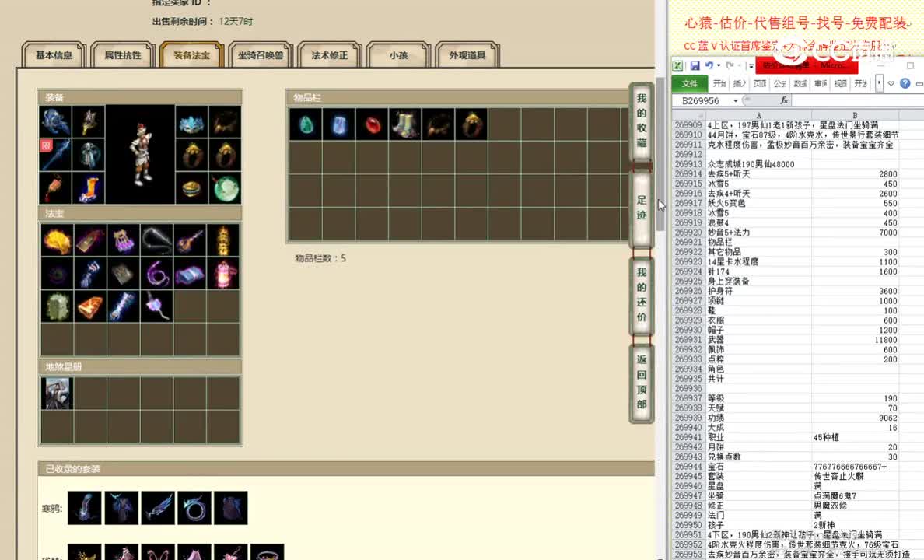Click the purple serpent treasure icon
This screenshot has width=924, height=560.
click(157, 274)
